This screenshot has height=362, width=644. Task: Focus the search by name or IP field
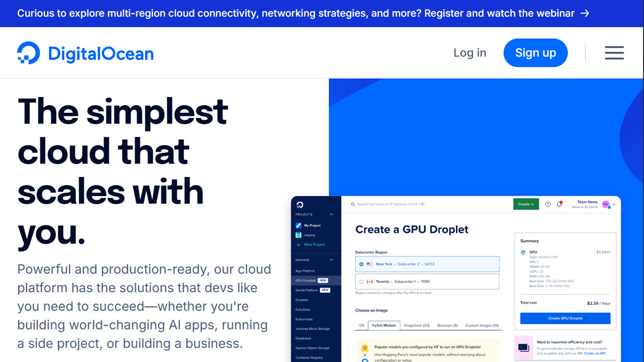click(x=391, y=204)
